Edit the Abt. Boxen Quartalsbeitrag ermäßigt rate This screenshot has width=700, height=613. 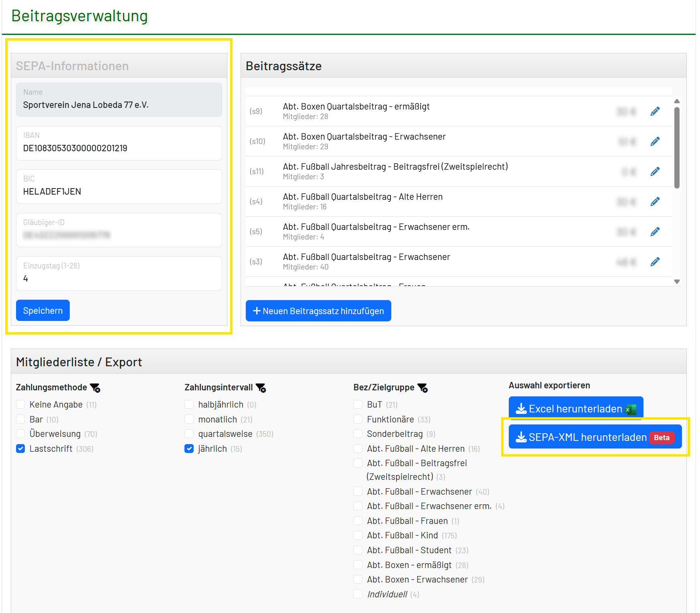(655, 112)
